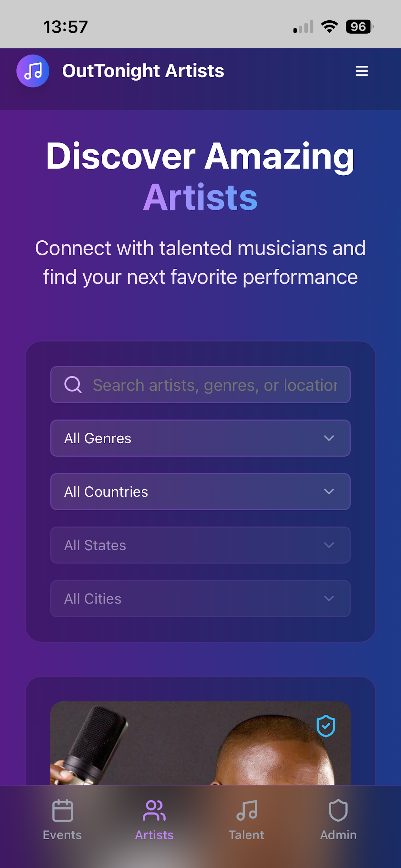Open the All Genres dropdown
Viewport: 401px width, 868px height.
pos(200,438)
